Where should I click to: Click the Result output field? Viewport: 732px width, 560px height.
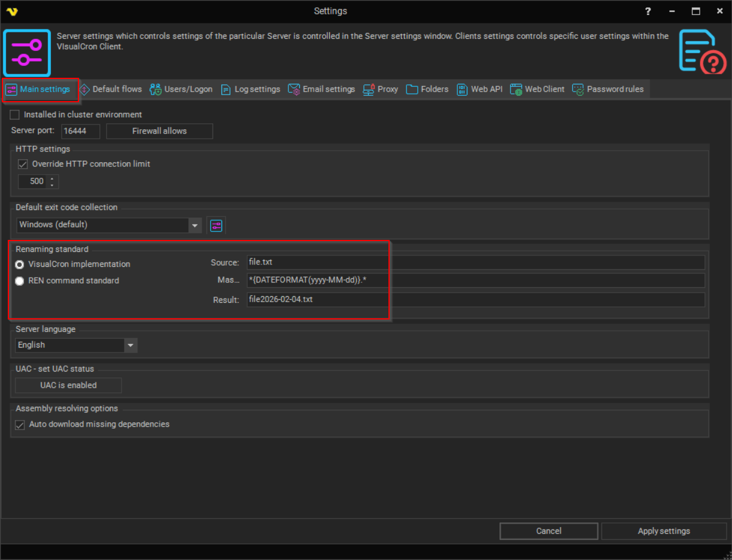(x=476, y=300)
